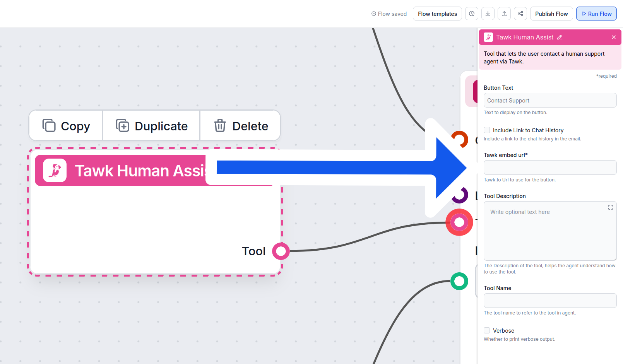623x364 pixels.
Task: Toggle the Verbose checkbox
Action: (487, 330)
